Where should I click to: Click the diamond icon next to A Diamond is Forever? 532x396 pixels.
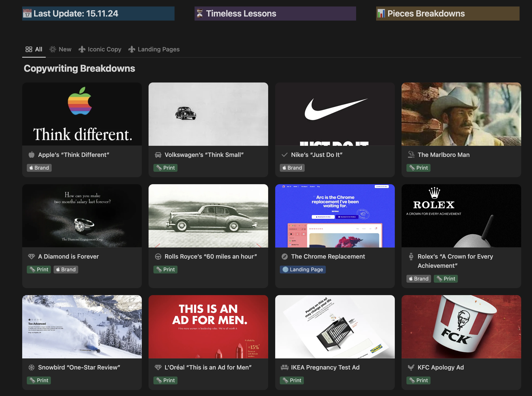click(32, 256)
